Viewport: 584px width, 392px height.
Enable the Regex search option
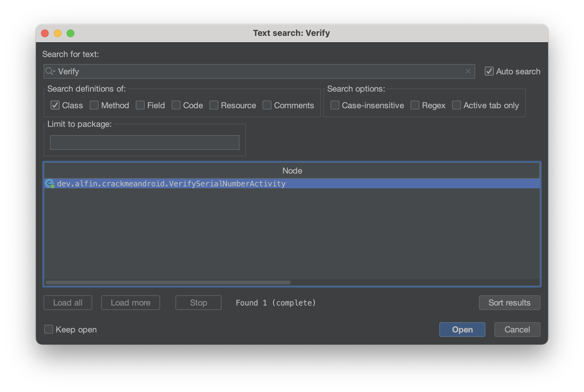(x=415, y=105)
